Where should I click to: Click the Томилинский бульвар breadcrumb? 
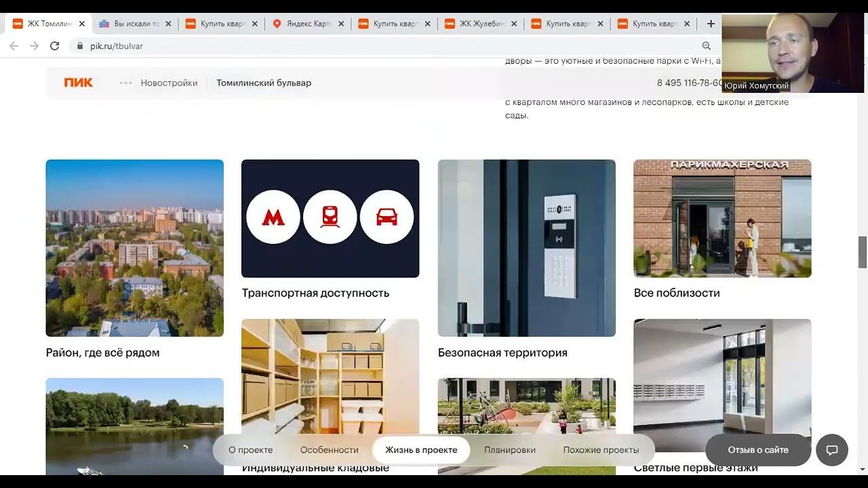coord(264,83)
